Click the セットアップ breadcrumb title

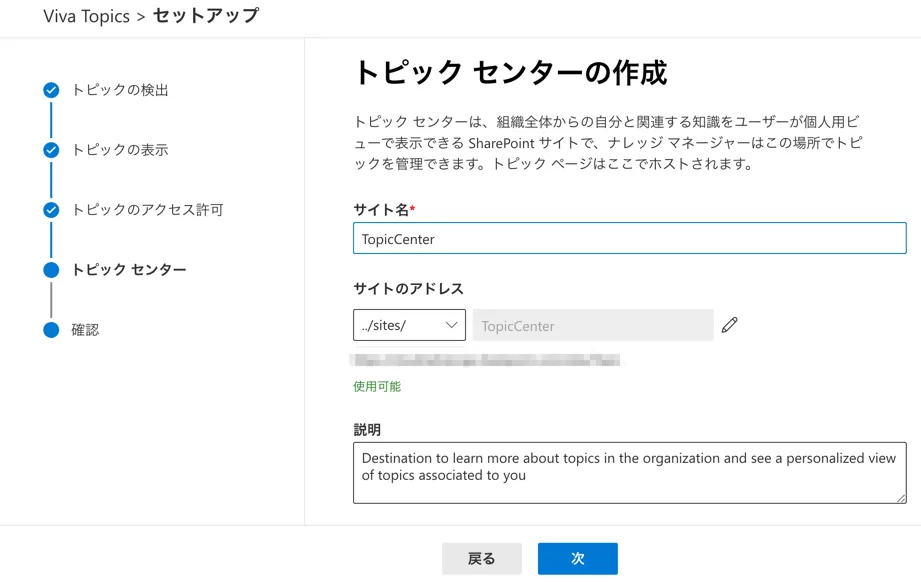click(205, 16)
